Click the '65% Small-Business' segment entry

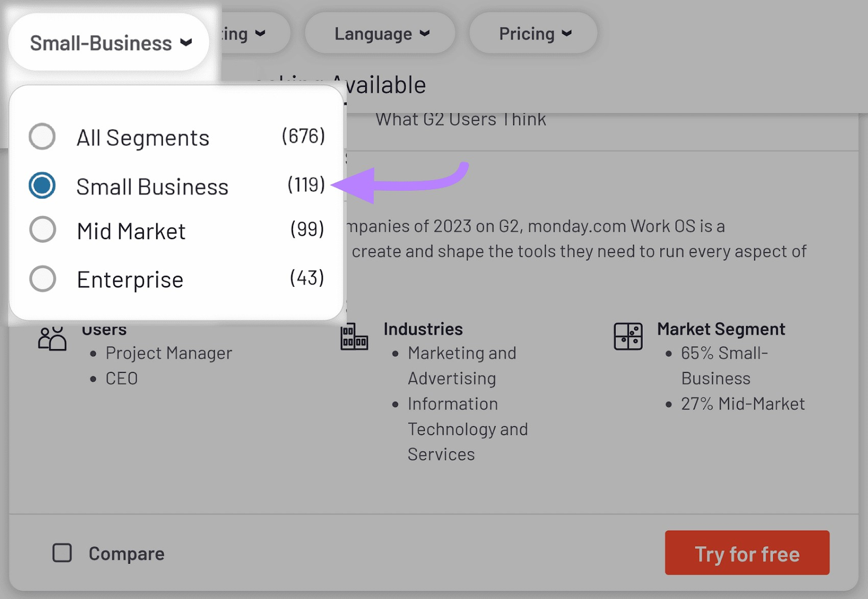tap(724, 366)
